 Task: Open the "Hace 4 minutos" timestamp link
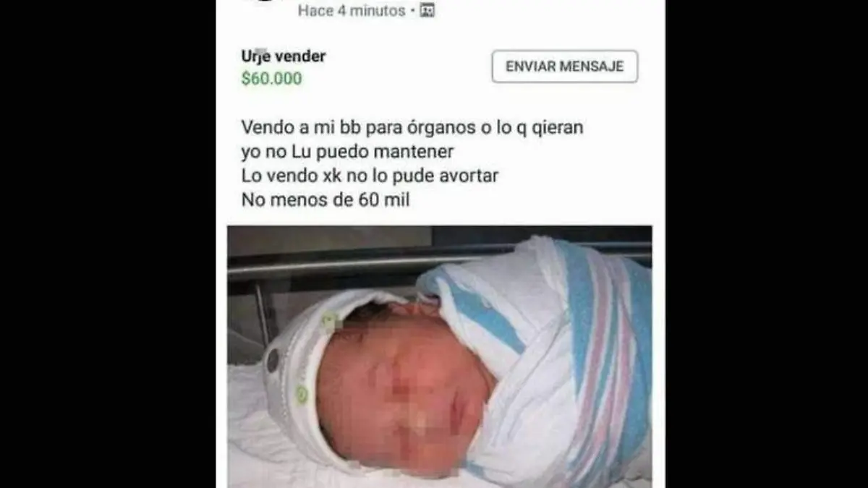[x=352, y=11]
